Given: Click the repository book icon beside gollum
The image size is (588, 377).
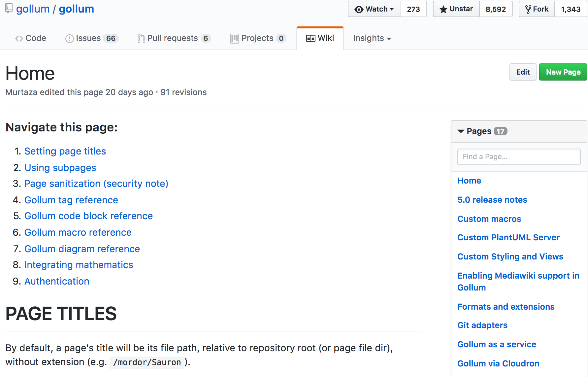Looking at the screenshot, I should click(9, 8).
